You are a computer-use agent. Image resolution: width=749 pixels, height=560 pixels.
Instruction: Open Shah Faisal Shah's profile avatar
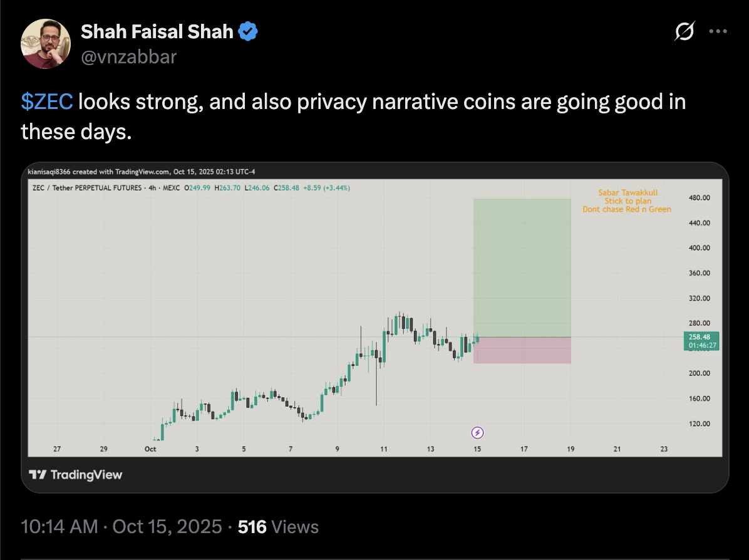(46, 43)
